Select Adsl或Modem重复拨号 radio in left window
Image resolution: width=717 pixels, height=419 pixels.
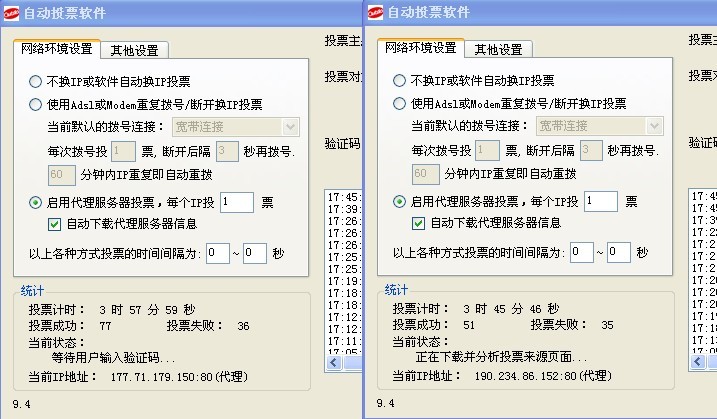click(x=35, y=103)
